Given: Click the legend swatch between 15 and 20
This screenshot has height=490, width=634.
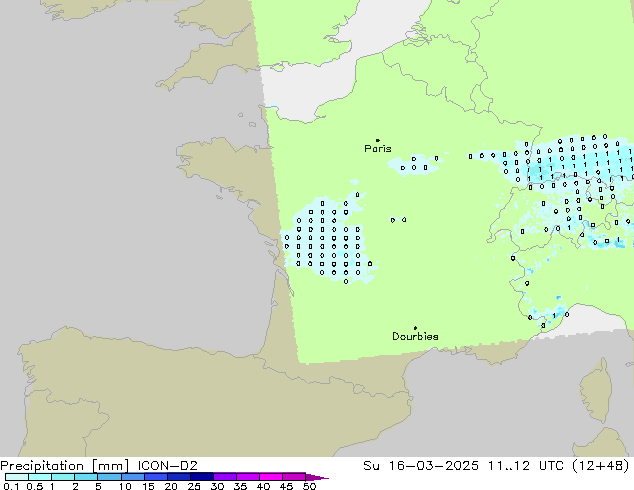Looking at the screenshot, I should (155, 477).
